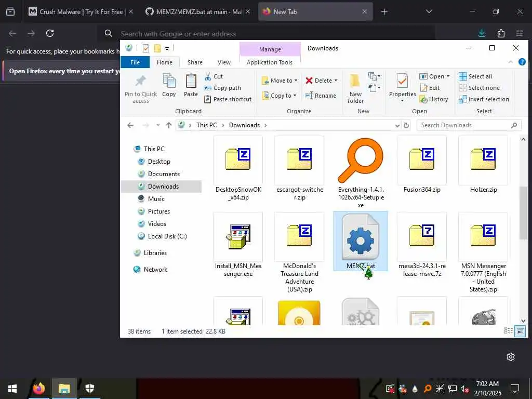Viewport: 532px width, 399px height.
Task: Click the Cut scissors command
Action: pos(214,76)
